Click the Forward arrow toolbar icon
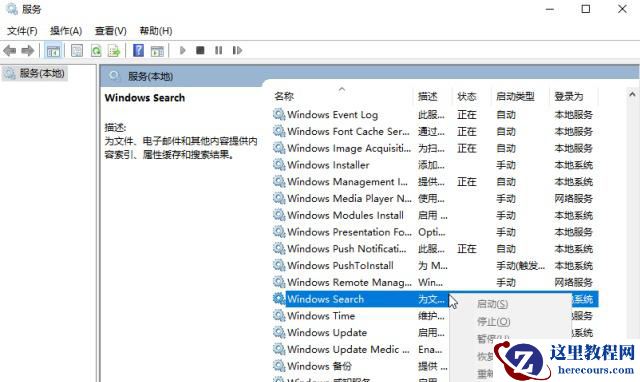The image size is (640, 382). click(x=28, y=51)
